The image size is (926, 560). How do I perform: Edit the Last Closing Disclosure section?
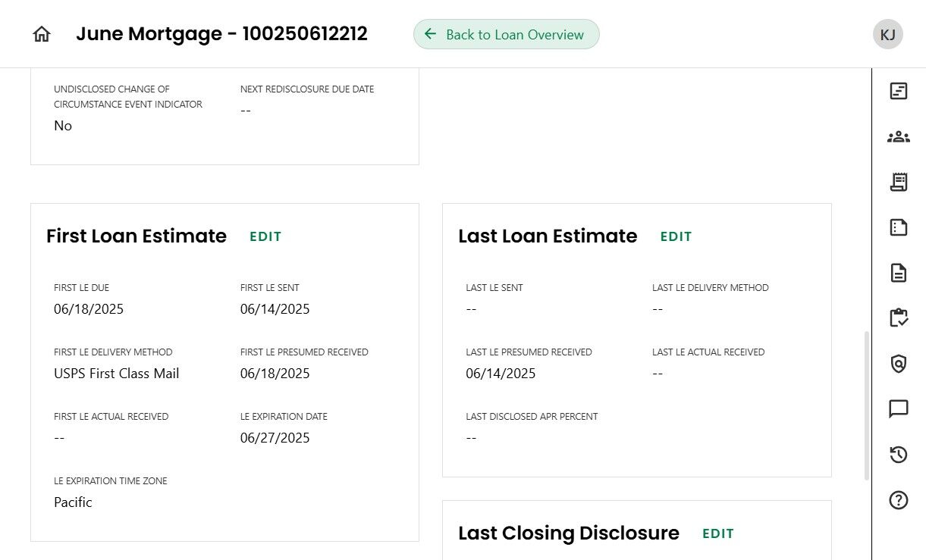point(718,533)
